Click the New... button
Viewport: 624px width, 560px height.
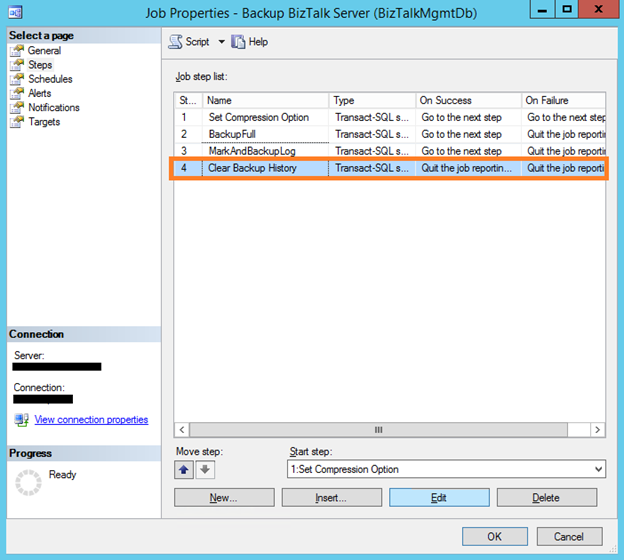[224, 498]
